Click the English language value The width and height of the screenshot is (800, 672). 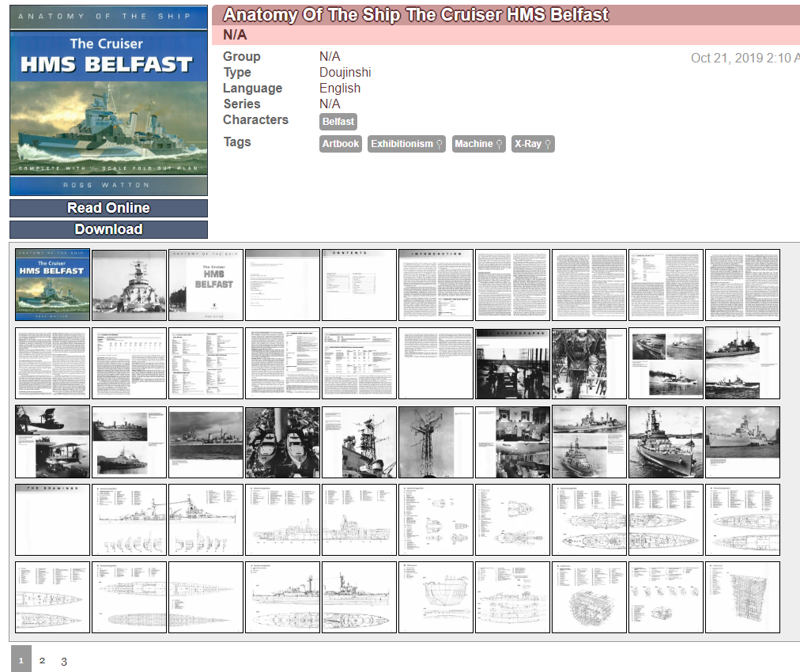point(340,88)
